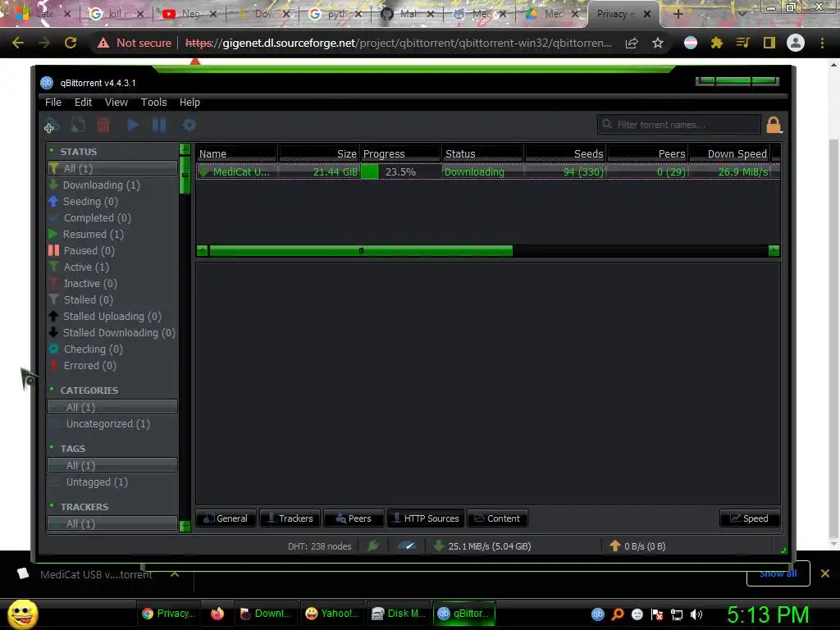Select the All (1) status filter
Viewport: 840px width, 630px height.
pyautogui.click(x=112, y=168)
